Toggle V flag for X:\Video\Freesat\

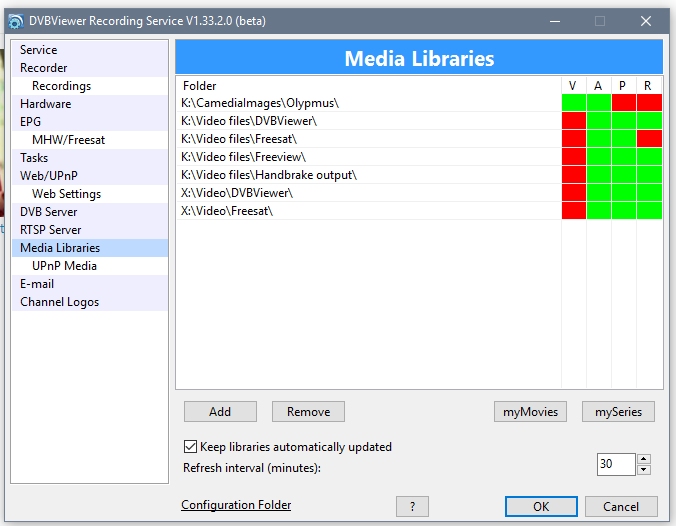click(574, 211)
